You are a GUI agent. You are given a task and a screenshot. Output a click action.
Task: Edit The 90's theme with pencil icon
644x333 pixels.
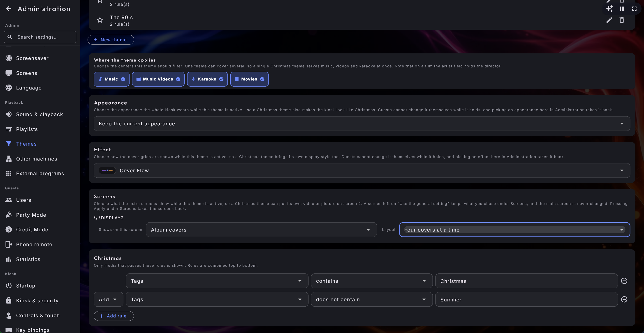click(609, 20)
